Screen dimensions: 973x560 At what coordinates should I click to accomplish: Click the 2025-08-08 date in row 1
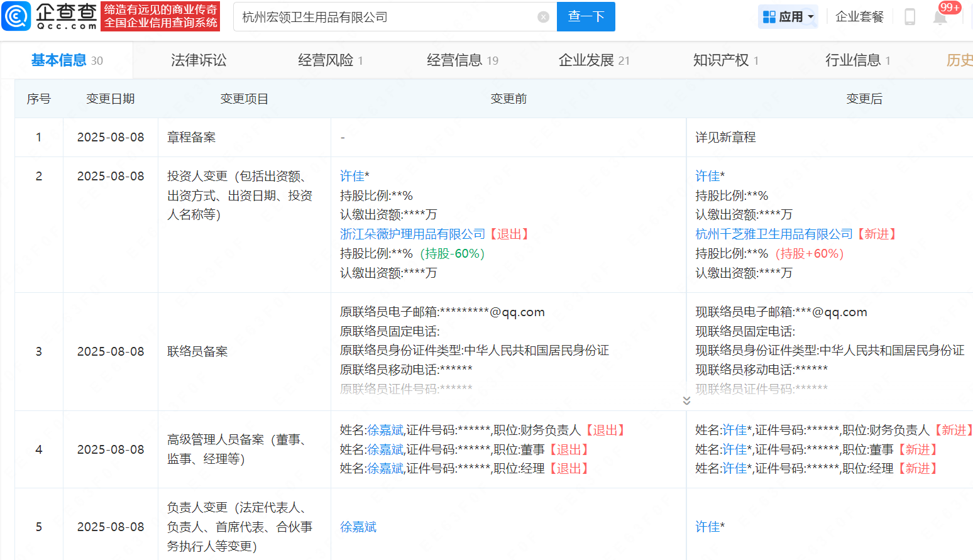(111, 138)
